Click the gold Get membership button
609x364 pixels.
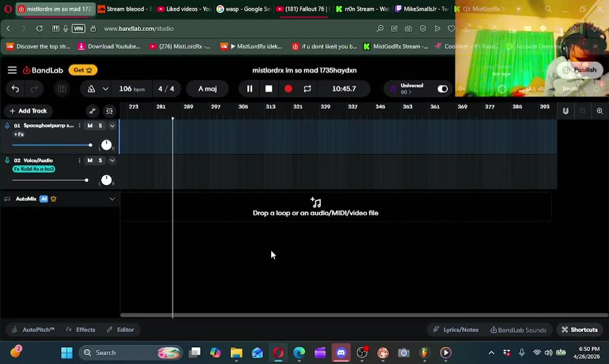(x=83, y=70)
